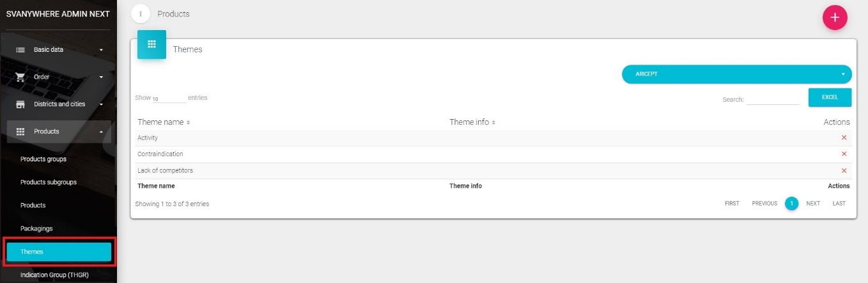Sort by Theme info column arrows
This screenshot has width=868, height=283.
tap(493, 122)
